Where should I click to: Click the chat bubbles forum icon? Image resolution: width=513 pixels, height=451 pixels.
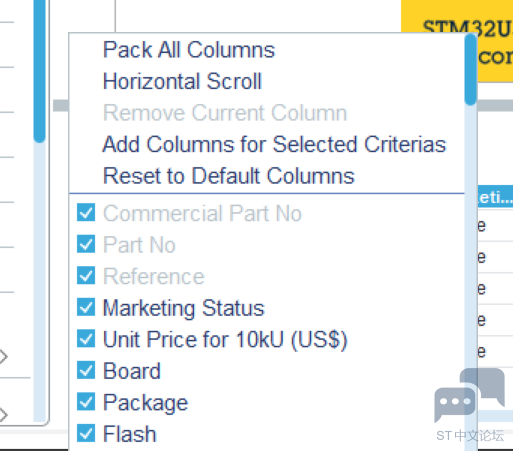coord(469,394)
